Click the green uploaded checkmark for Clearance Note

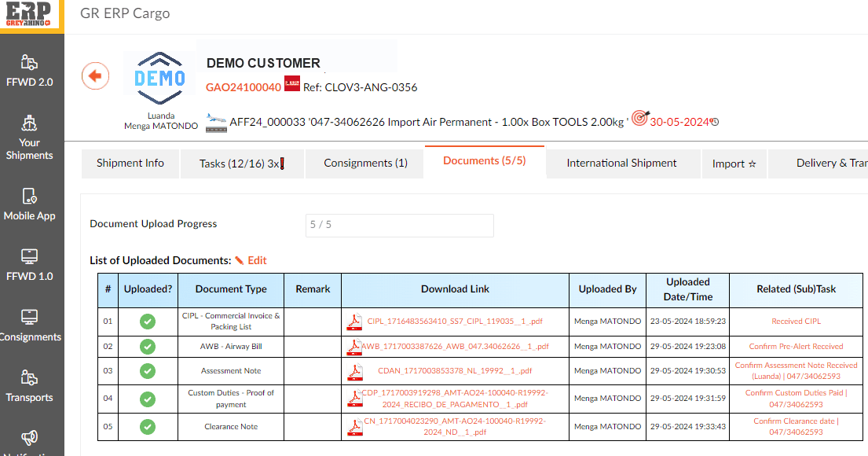click(x=148, y=427)
